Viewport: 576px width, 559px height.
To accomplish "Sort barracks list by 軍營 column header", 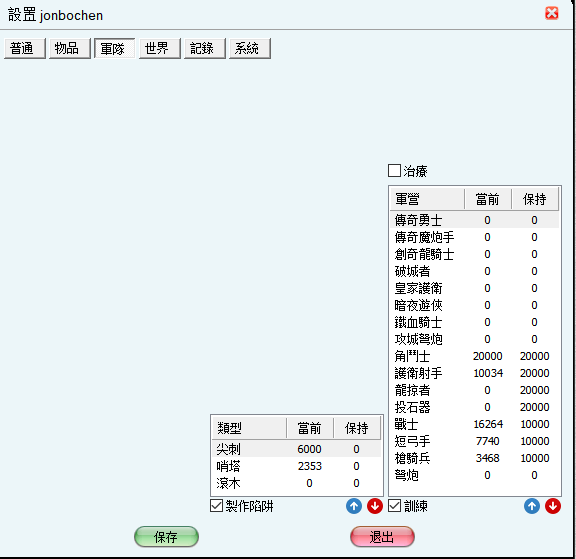I will point(427,199).
